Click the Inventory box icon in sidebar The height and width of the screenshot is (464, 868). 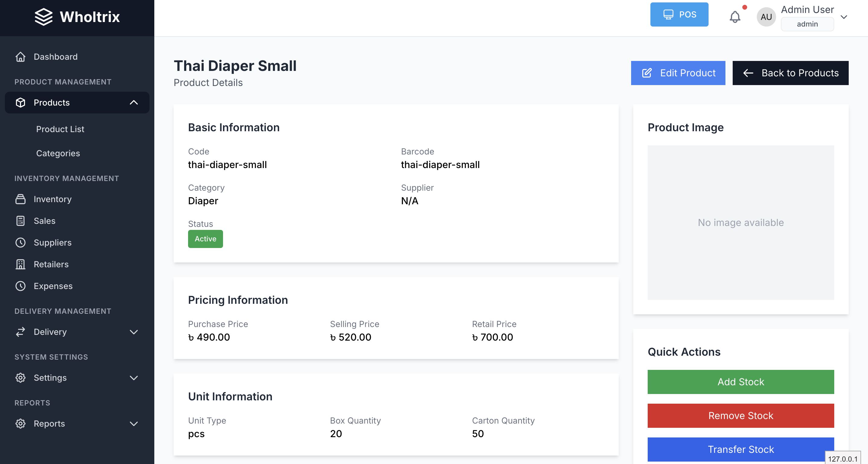[20, 199]
